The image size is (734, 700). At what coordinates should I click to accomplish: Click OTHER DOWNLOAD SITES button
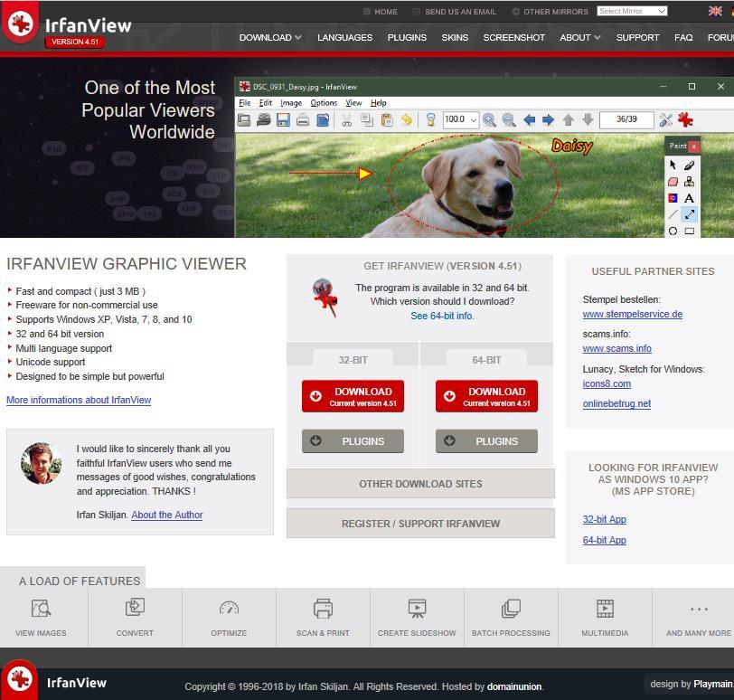[x=420, y=484]
